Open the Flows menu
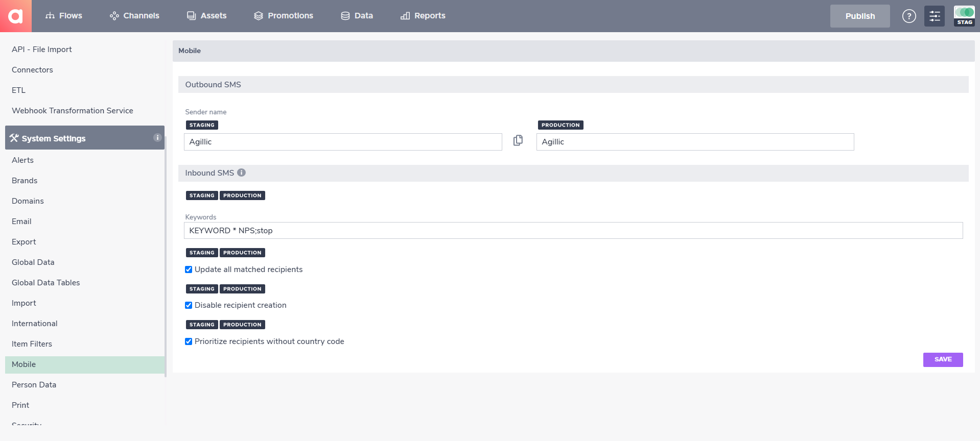This screenshot has height=441, width=980. tap(64, 16)
